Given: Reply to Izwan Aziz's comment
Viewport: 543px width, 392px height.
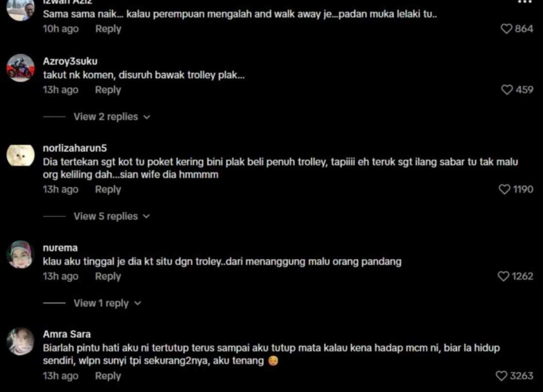Looking at the screenshot, I should pos(108,29).
